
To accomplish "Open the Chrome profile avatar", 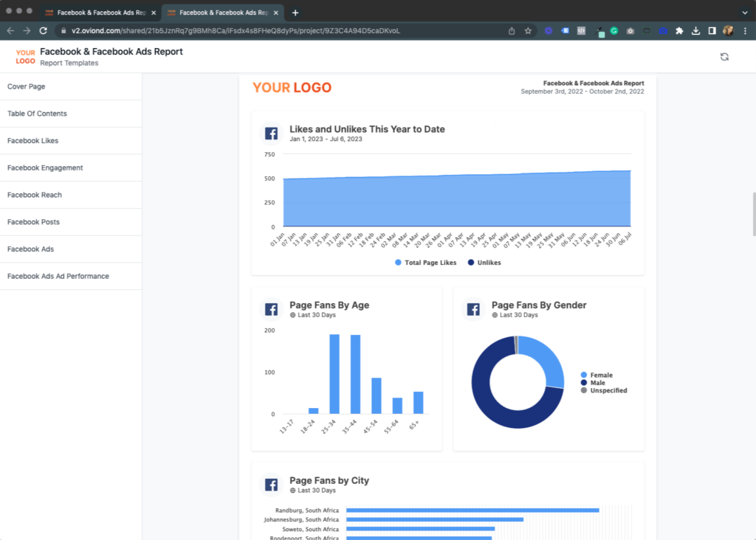I will click(728, 31).
